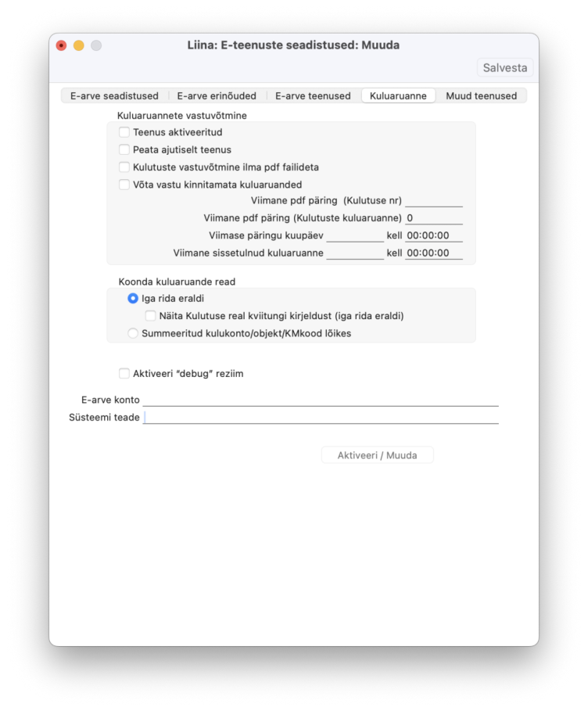Check Kulutuste vastuvõtmine ilma pdf failideta

[124, 167]
